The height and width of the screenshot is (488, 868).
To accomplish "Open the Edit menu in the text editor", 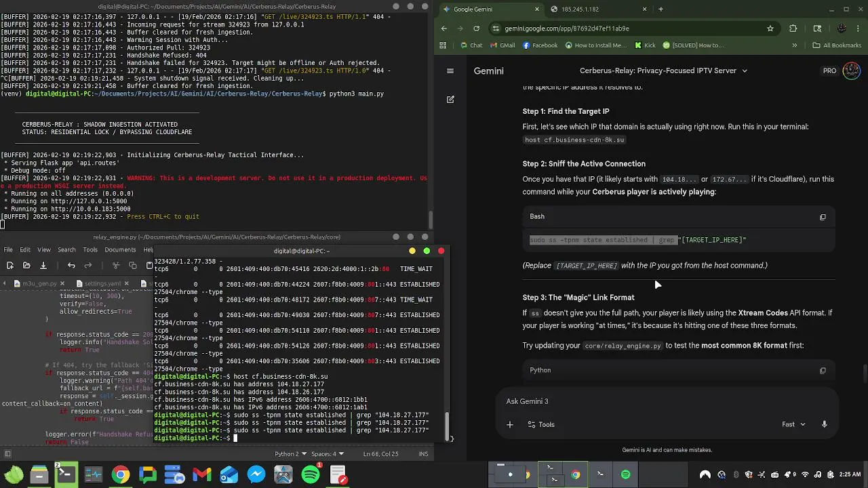I will (25, 249).
